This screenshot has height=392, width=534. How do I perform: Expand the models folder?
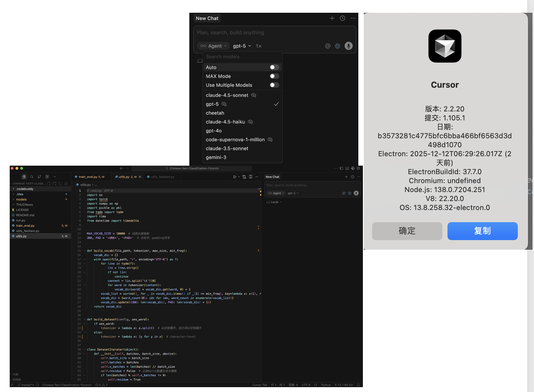point(40,199)
